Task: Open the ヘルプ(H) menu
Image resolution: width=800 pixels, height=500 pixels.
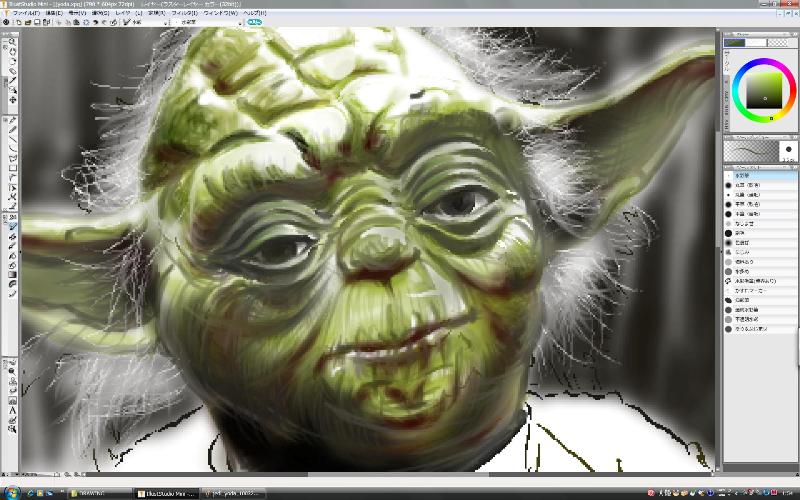Action: [254, 13]
